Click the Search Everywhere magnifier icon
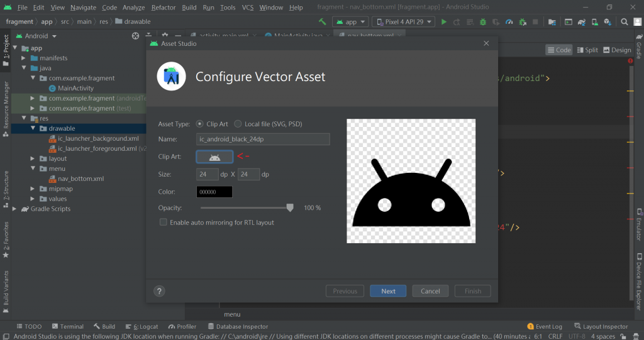Screen dimensions: 644x340 [x=625, y=22]
